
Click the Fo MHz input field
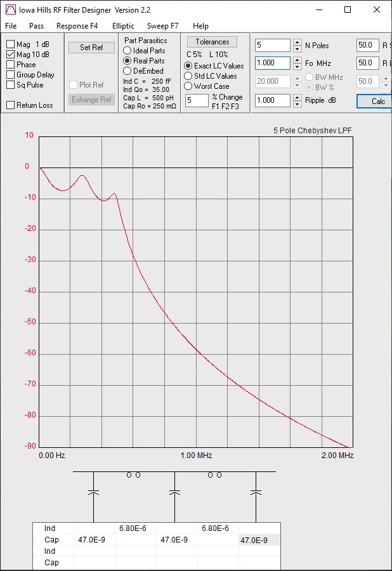[273, 63]
